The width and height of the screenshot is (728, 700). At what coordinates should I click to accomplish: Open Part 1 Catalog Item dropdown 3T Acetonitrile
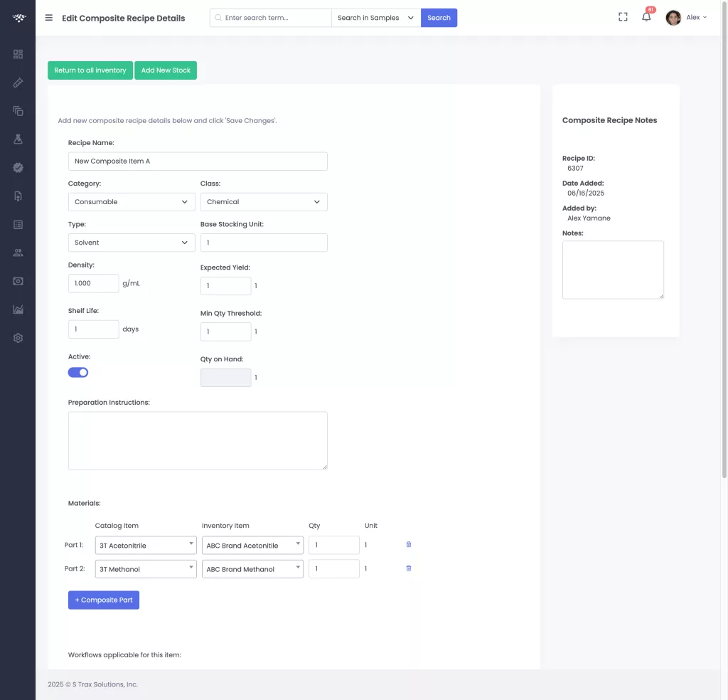(146, 546)
